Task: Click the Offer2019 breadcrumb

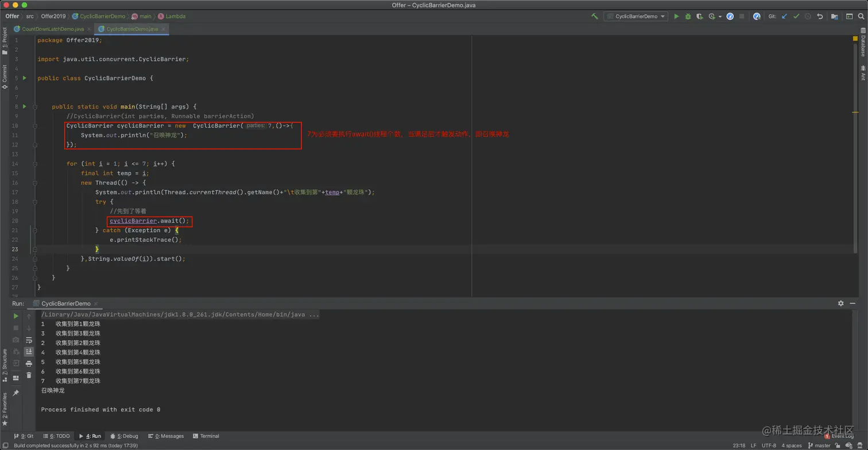Action: (53, 16)
